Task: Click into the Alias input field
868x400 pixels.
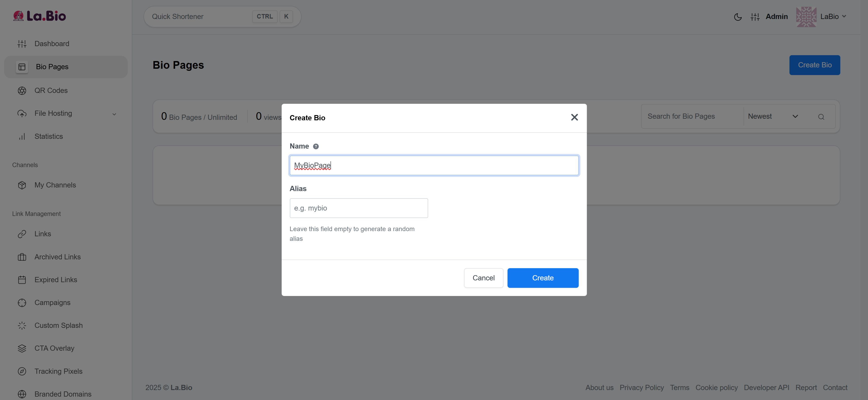Action: pyautogui.click(x=359, y=208)
